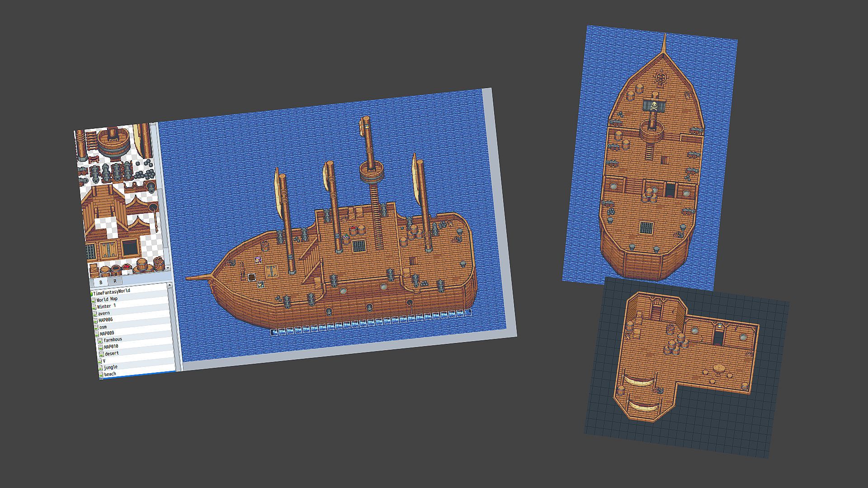The width and height of the screenshot is (868, 488).
Task: Switch to tileset tab B
Action: coord(101,282)
